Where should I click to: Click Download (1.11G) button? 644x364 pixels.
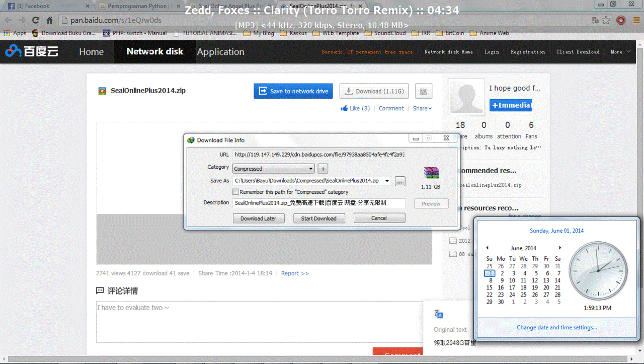tap(374, 91)
